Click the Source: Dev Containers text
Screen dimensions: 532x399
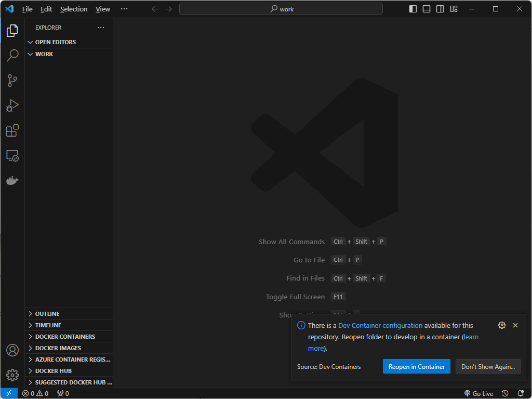[x=329, y=367]
